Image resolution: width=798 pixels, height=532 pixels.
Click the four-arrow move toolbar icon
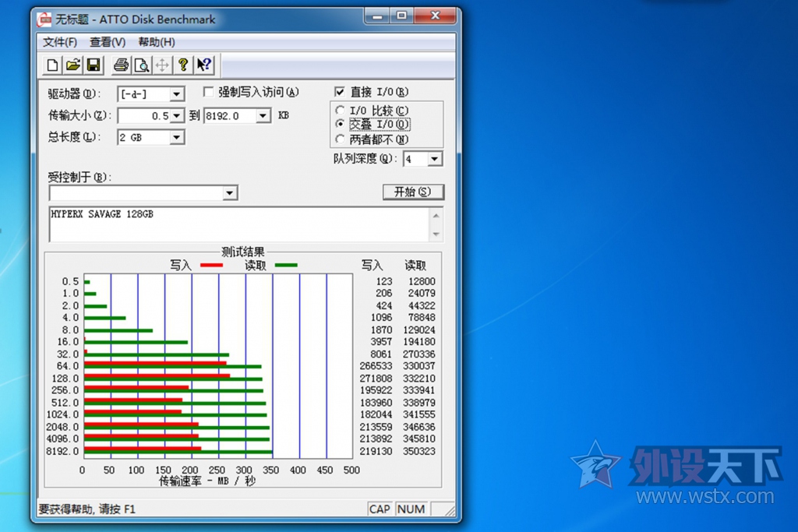[162, 65]
